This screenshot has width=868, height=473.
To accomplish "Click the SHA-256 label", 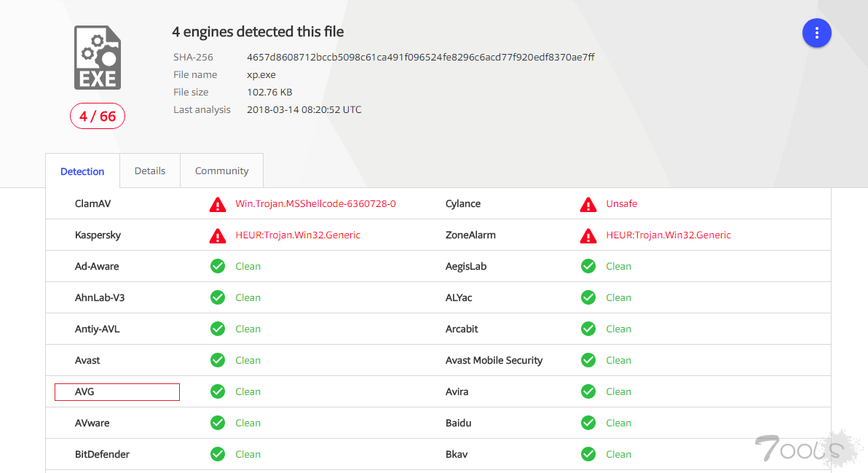I will (193, 57).
